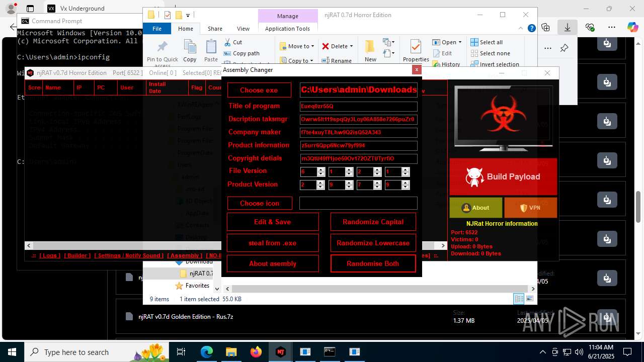Click the Command Prompt taskbar icon
The image size is (644, 362).
[x=330, y=352]
